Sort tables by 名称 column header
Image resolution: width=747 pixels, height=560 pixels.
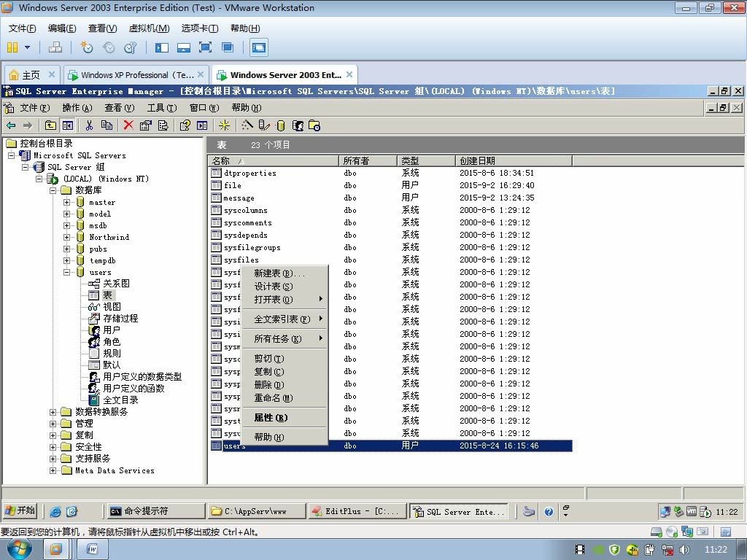coord(274,160)
